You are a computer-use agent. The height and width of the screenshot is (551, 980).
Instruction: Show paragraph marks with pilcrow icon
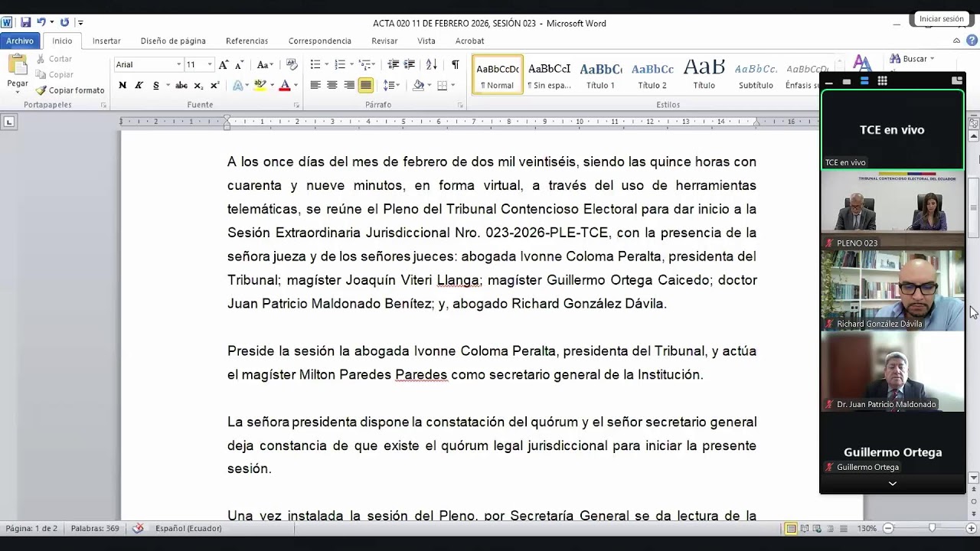coord(456,65)
